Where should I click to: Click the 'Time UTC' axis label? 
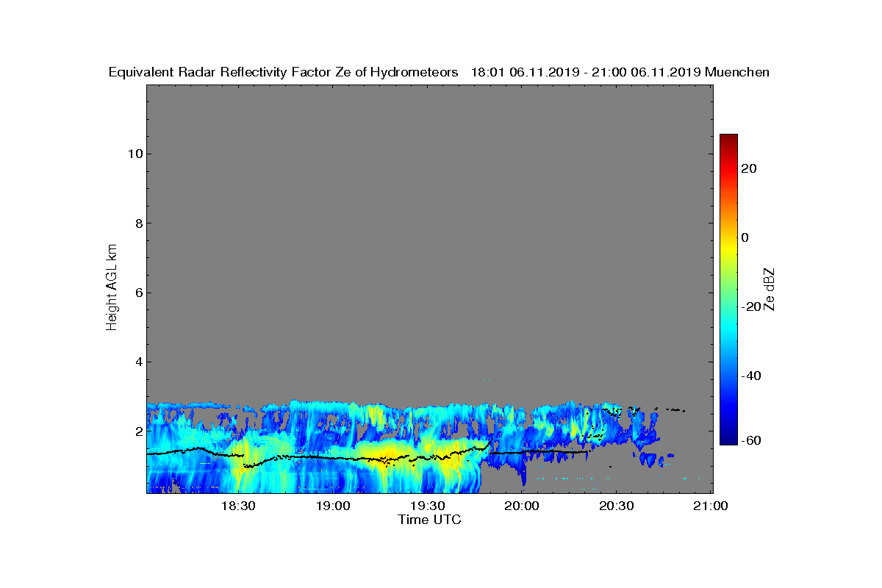point(429,520)
